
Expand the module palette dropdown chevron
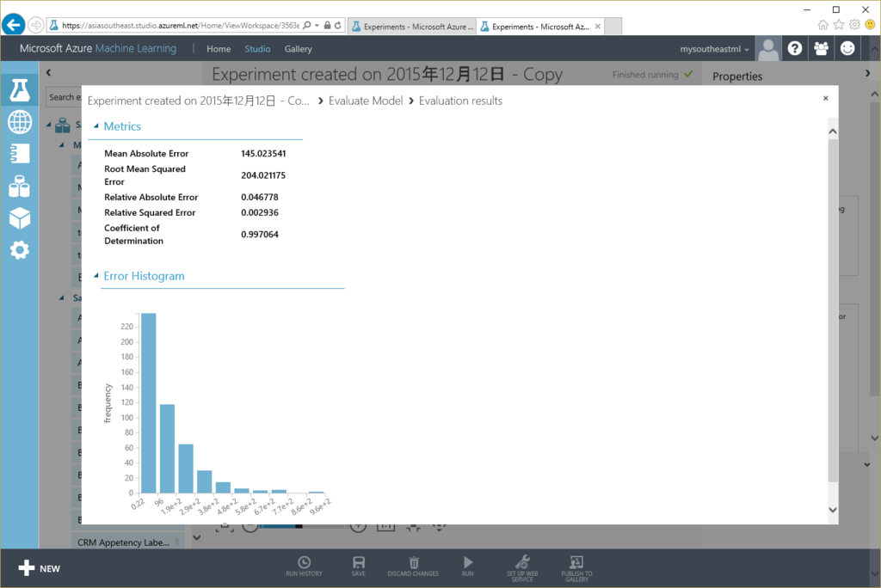pyautogui.click(x=197, y=537)
